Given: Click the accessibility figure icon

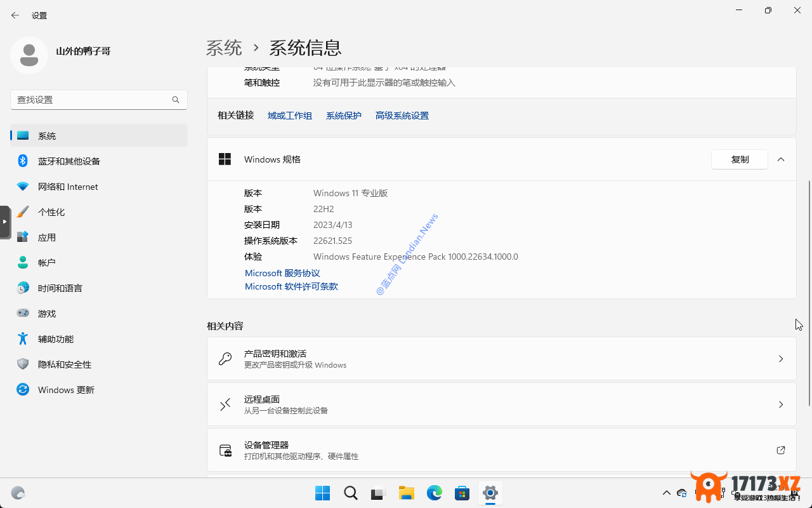Looking at the screenshot, I should 23,338.
